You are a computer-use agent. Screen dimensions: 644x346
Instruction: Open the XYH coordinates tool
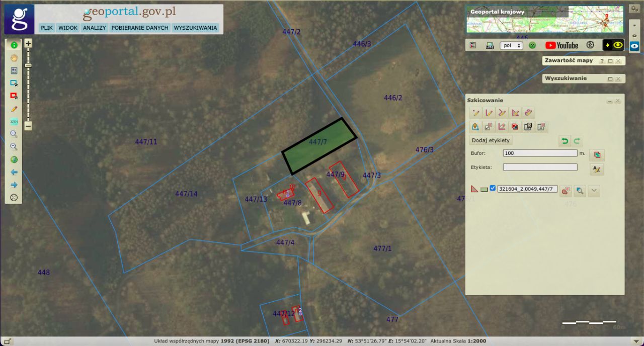[14, 122]
